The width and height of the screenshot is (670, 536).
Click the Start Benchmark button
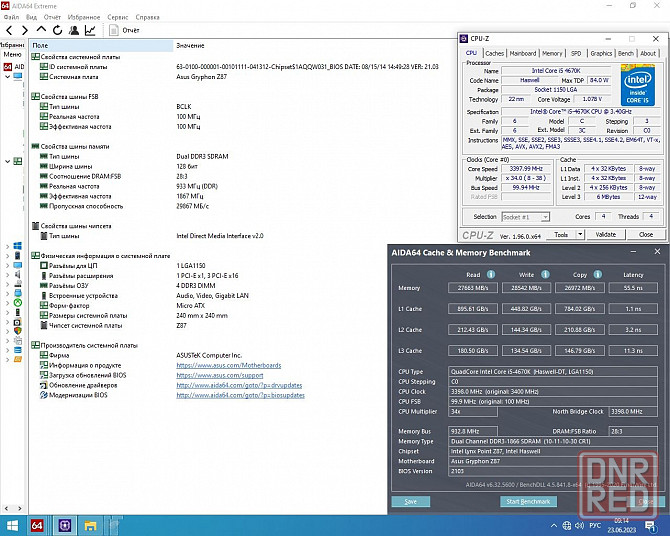pos(526,500)
